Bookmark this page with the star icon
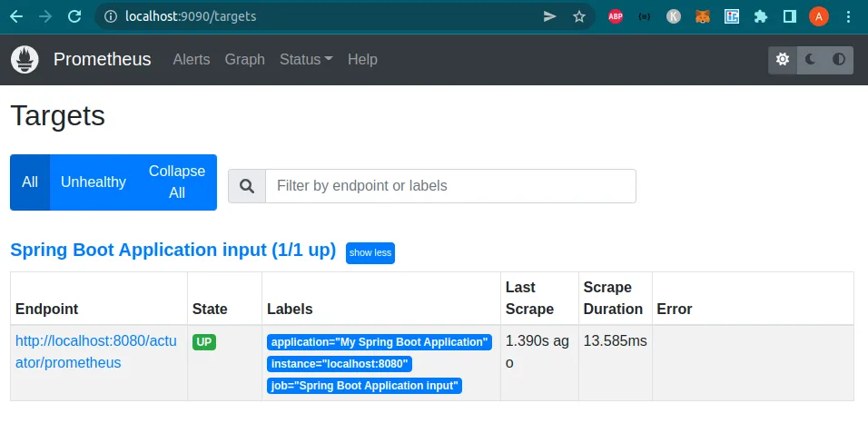This screenshot has height=423, width=868. (579, 16)
